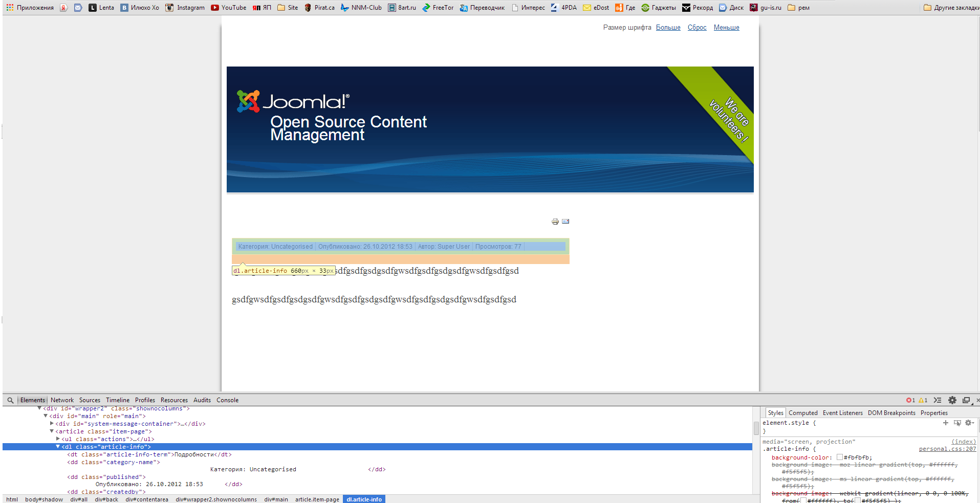
Task: Open the DevTools settings gear
Action: tap(952, 400)
